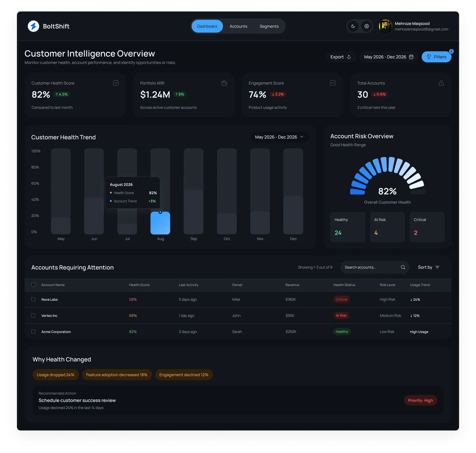Click Engagement declined 12% tag
The width and height of the screenshot is (476, 453).
click(184, 375)
